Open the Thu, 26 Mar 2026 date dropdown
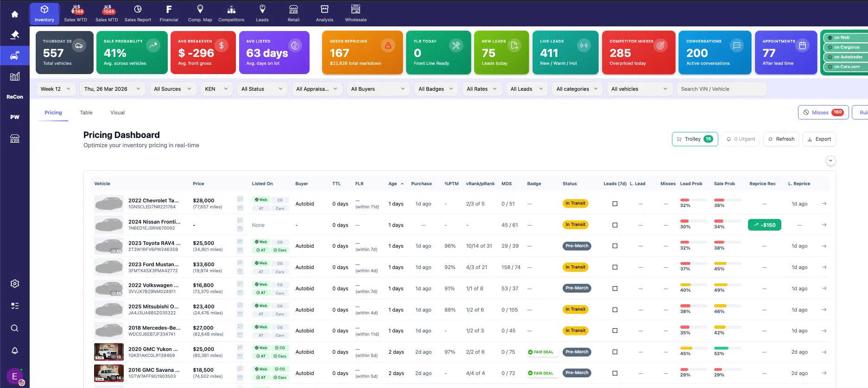The height and width of the screenshot is (388, 868). (x=112, y=89)
